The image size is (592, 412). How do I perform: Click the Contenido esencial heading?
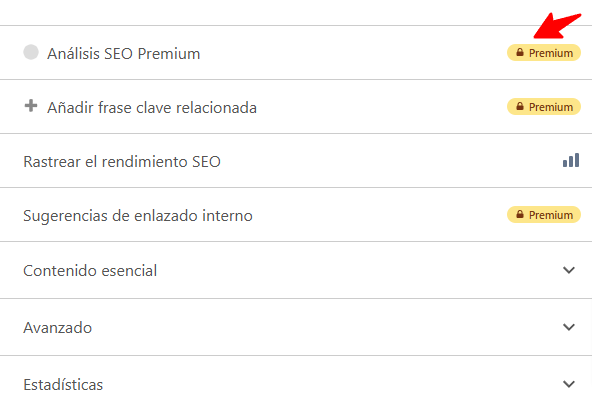click(90, 271)
